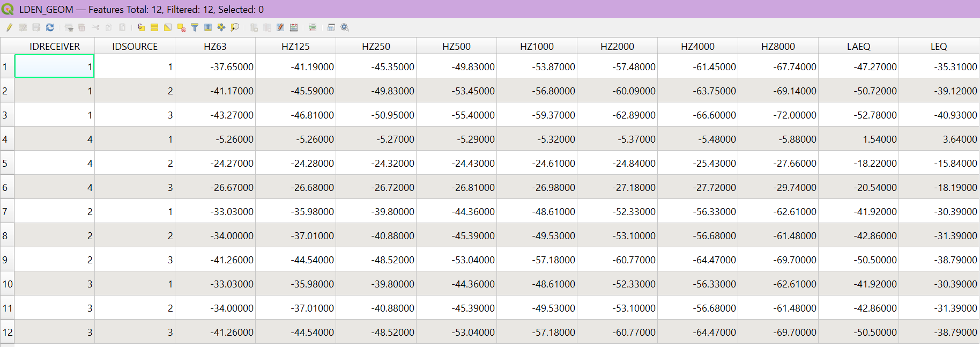Click HZ1000 value -5.32000
980x347 pixels.
(x=537, y=139)
